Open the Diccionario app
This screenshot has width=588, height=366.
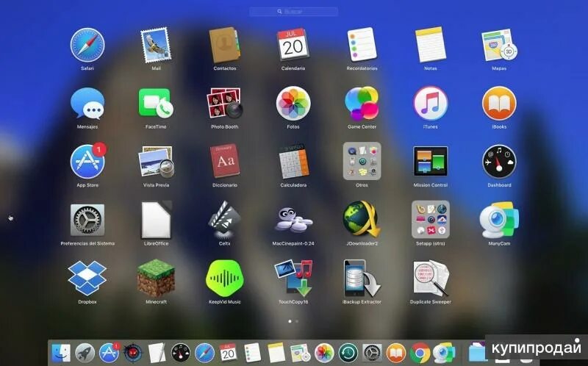[225, 161]
